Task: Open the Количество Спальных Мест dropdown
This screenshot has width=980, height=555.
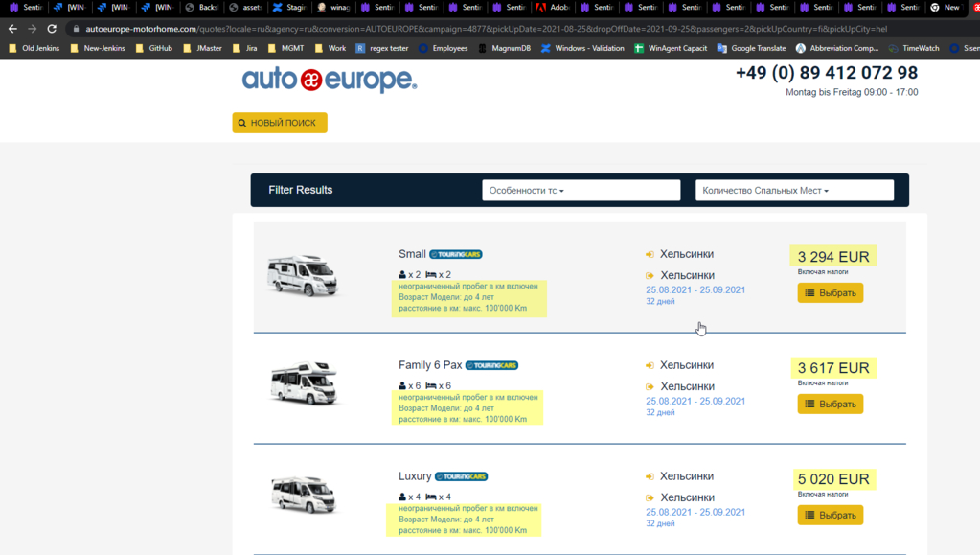Action: point(794,190)
